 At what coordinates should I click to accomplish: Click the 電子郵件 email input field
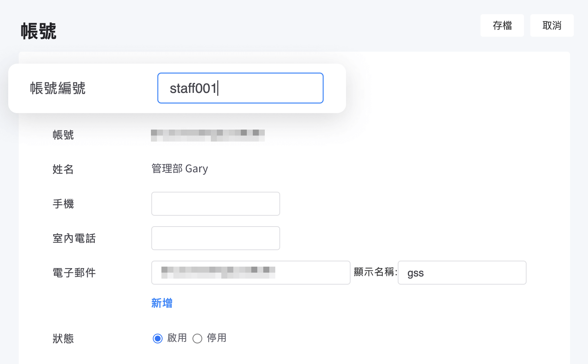pyautogui.click(x=251, y=273)
